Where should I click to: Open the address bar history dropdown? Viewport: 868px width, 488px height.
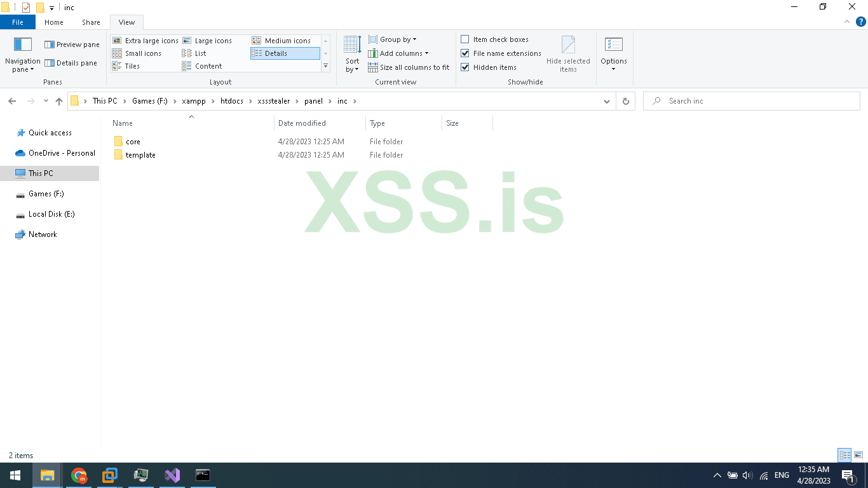(x=607, y=101)
